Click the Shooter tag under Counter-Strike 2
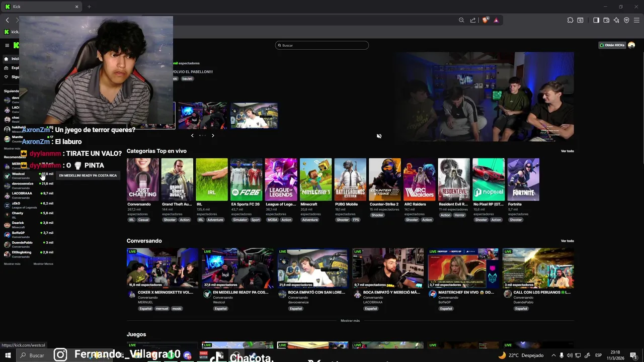644x362 pixels. coord(377,215)
